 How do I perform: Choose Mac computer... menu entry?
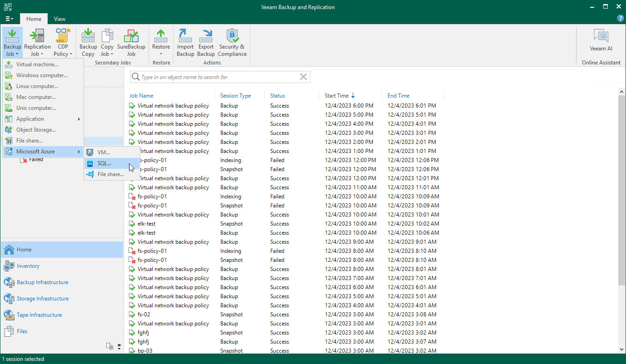click(43, 97)
